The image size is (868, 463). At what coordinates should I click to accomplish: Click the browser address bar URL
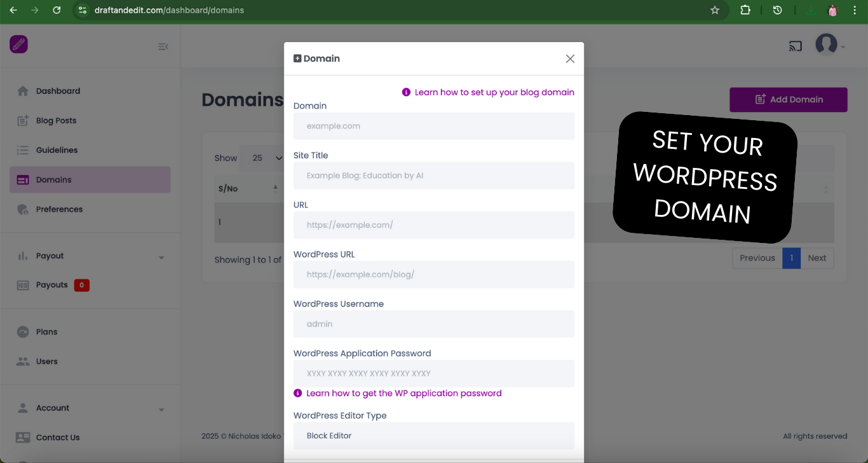coord(169,10)
